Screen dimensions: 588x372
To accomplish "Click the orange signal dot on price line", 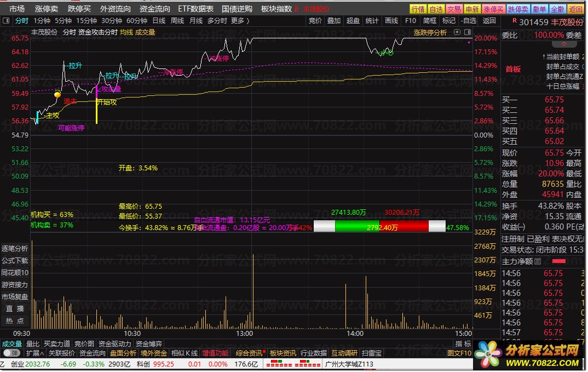I will click(x=57, y=95).
